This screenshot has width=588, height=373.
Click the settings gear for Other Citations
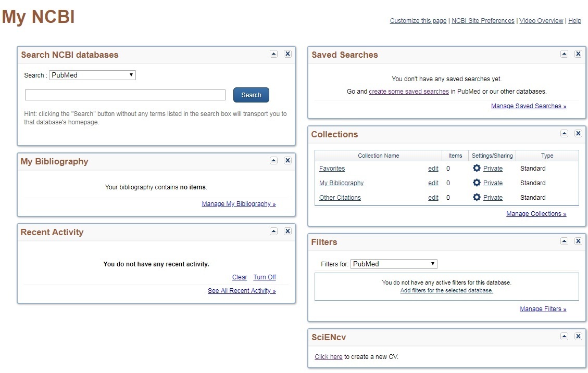[x=476, y=197]
